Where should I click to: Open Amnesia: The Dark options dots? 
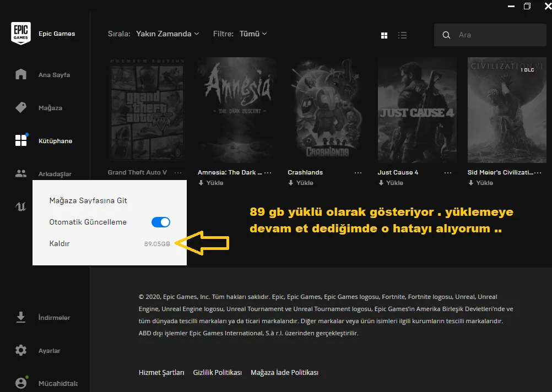(x=268, y=172)
